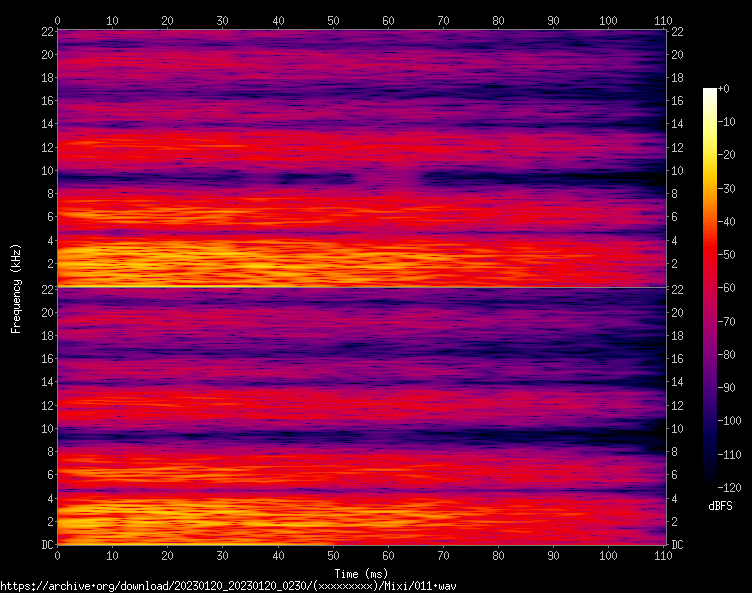Click the -120 label on the dBFS scale
Screen dimensions: 752x593
click(x=731, y=487)
